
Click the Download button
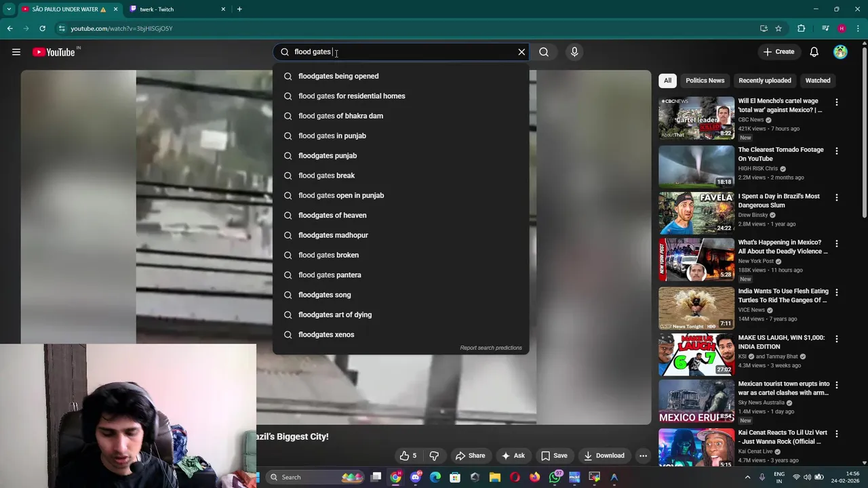point(604,455)
